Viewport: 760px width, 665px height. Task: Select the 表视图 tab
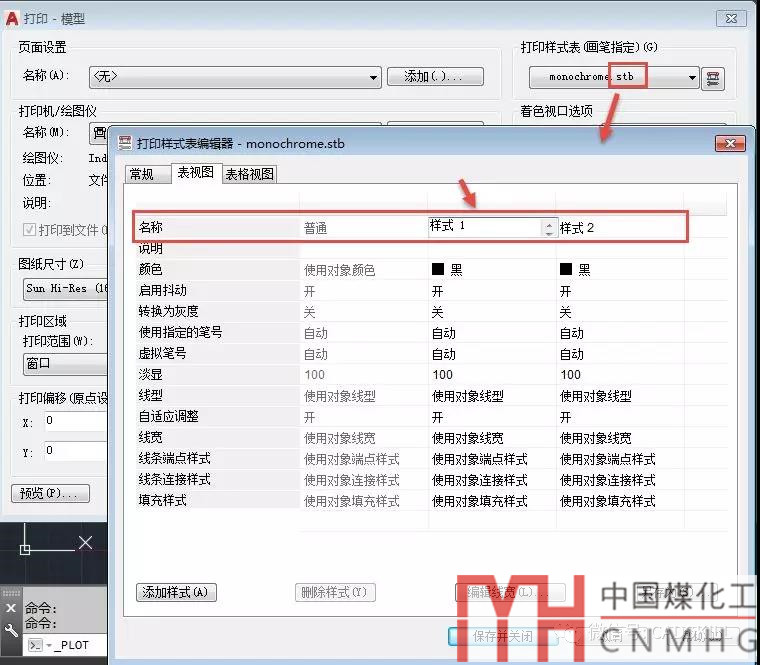[x=196, y=173]
